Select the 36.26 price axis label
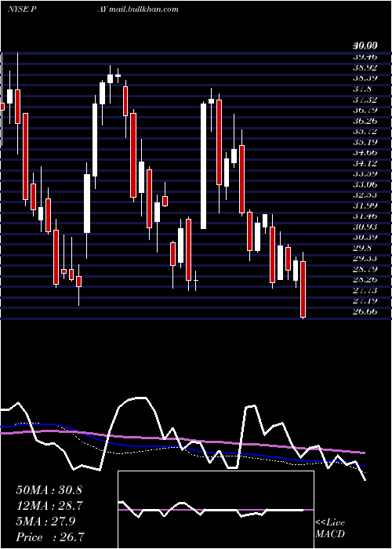This screenshot has width=392, height=549. point(365,121)
